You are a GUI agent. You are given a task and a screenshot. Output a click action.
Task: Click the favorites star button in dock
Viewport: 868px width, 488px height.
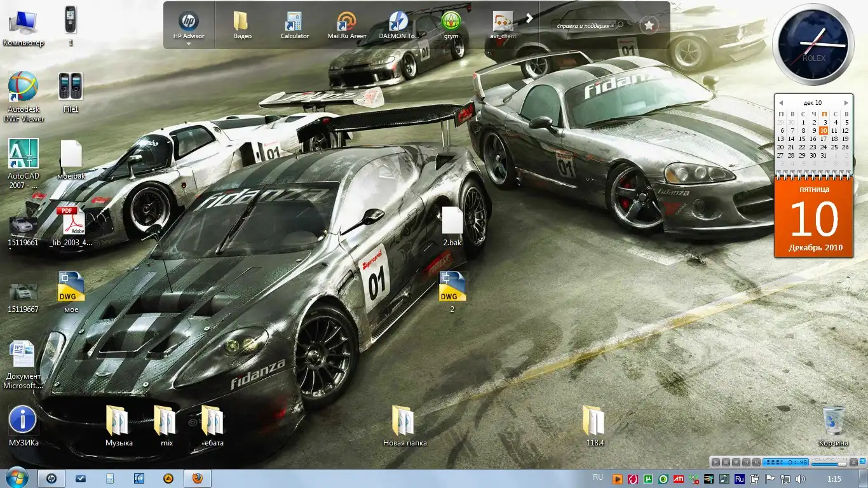pos(649,25)
